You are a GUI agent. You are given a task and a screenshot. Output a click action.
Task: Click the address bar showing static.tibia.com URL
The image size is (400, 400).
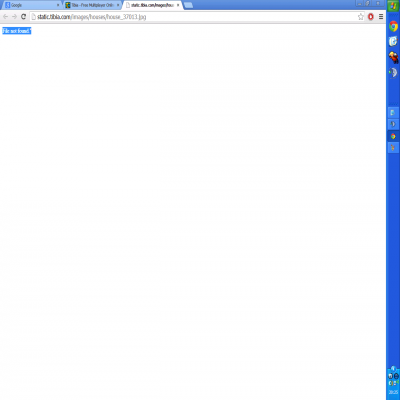(x=193, y=17)
